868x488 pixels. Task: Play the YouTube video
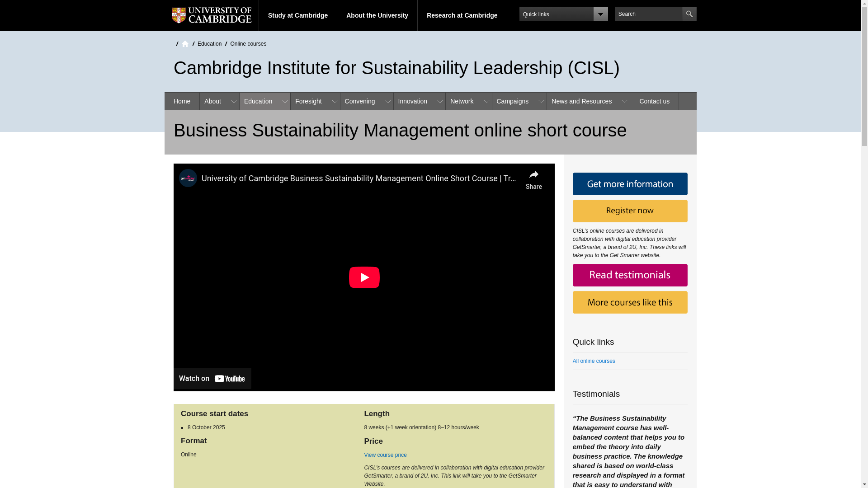tap(364, 277)
